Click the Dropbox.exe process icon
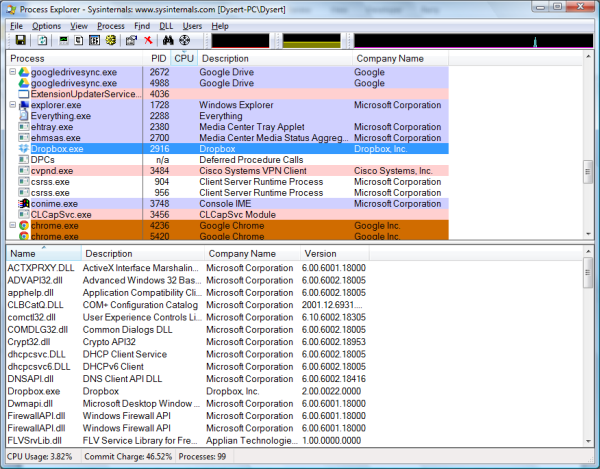This screenshot has height=469, width=600. pos(24,149)
